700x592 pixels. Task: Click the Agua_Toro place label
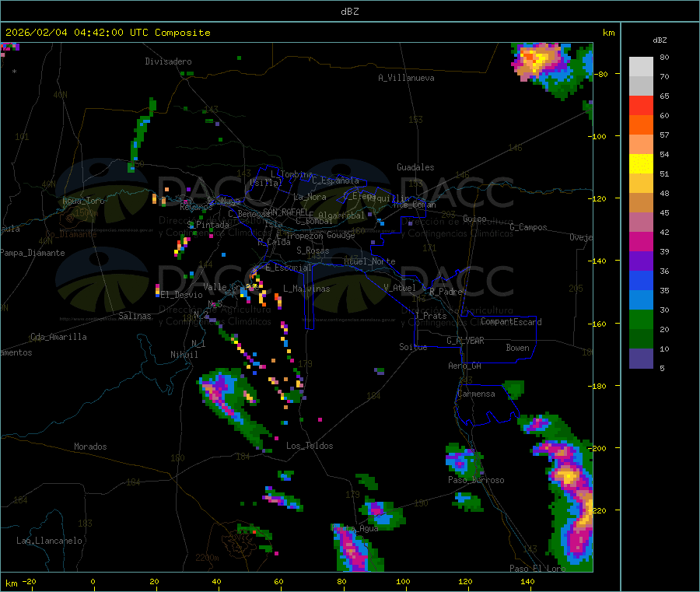pos(83,201)
